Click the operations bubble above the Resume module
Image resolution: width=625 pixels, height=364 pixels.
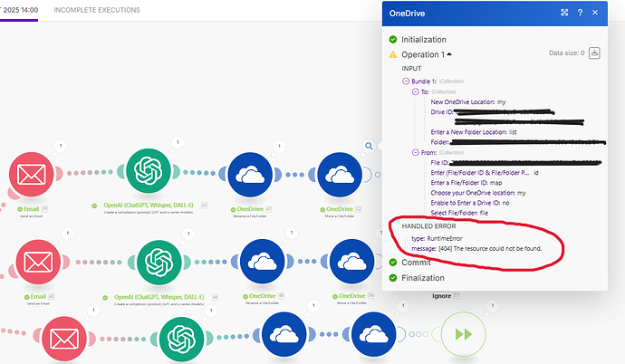coord(493,305)
